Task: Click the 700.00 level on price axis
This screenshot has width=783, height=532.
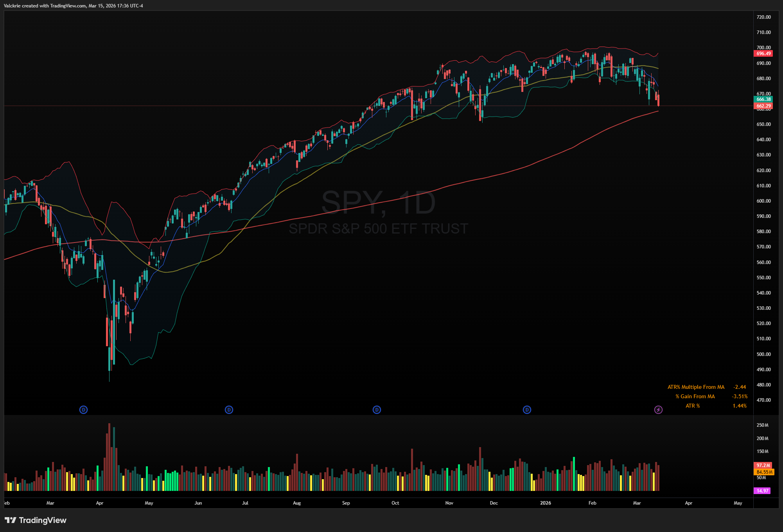Action: 763,48
